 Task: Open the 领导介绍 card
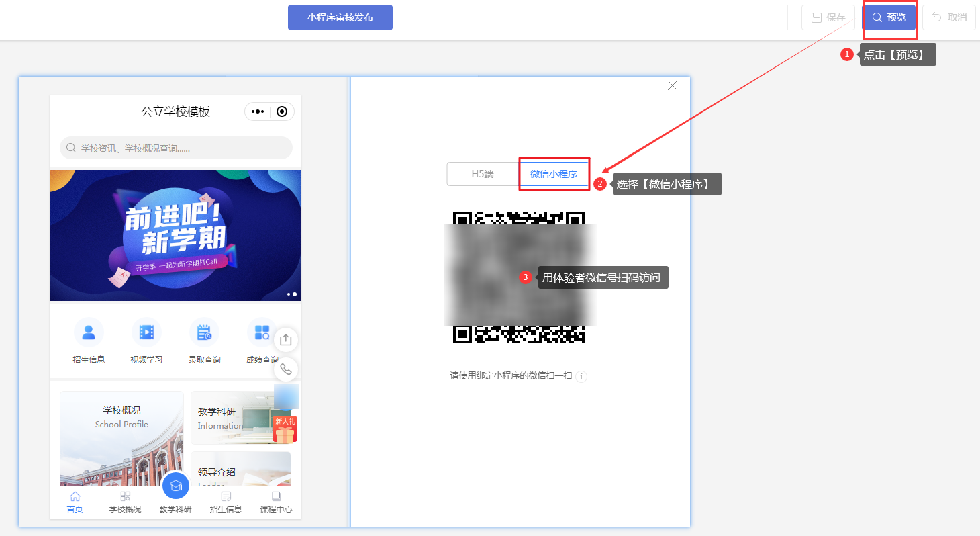coord(241,468)
